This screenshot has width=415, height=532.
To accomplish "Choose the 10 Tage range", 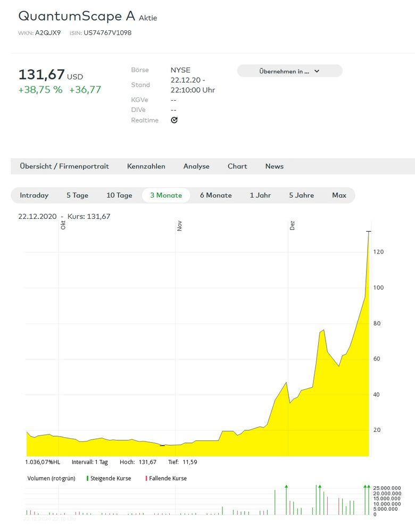I will 119,195.
